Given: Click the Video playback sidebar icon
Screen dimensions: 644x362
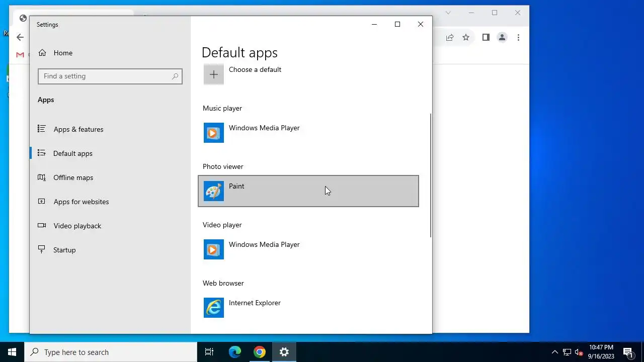Looking at the screenshot, I should tap(42, 226).
